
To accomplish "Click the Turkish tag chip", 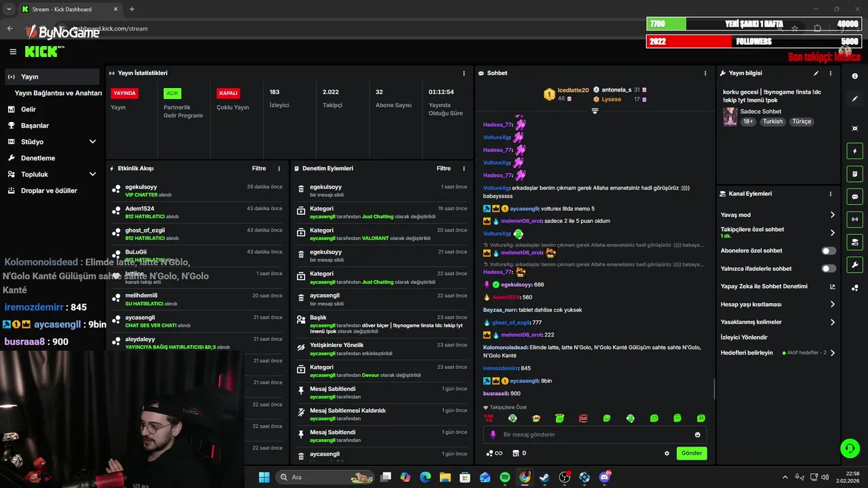I will [772, 121].
